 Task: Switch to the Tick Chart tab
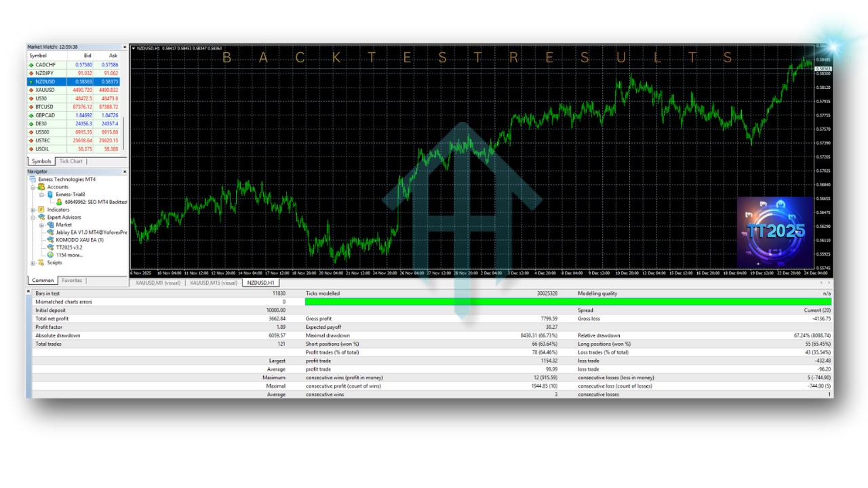pyautogui.click(x=71, y=161)
